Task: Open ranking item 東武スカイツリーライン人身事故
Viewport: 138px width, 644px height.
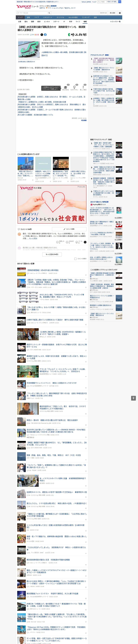Action: 104,69
